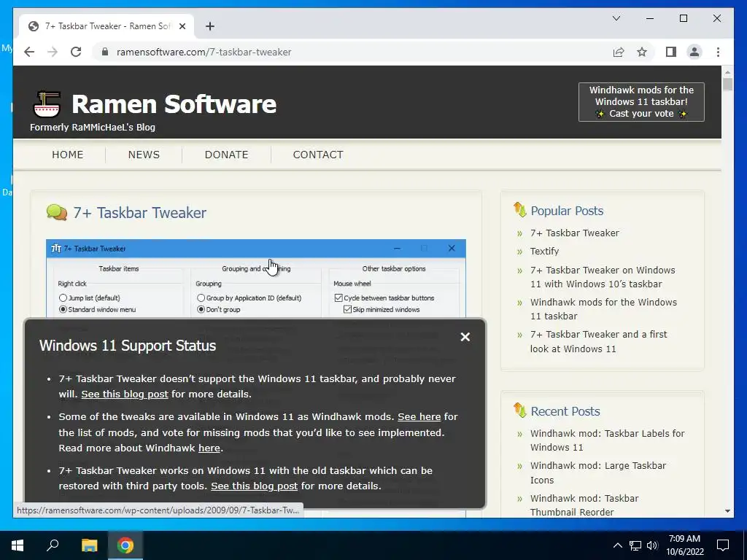Click the taskbar Search magnifier
Image resolution: width=747 pixels, height=560 pixels.
53,545
